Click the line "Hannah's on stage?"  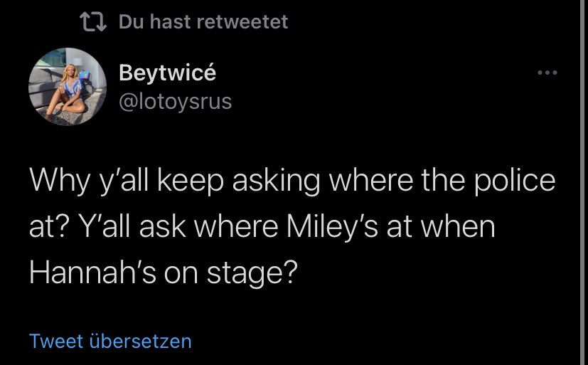[x=164, y=273]
